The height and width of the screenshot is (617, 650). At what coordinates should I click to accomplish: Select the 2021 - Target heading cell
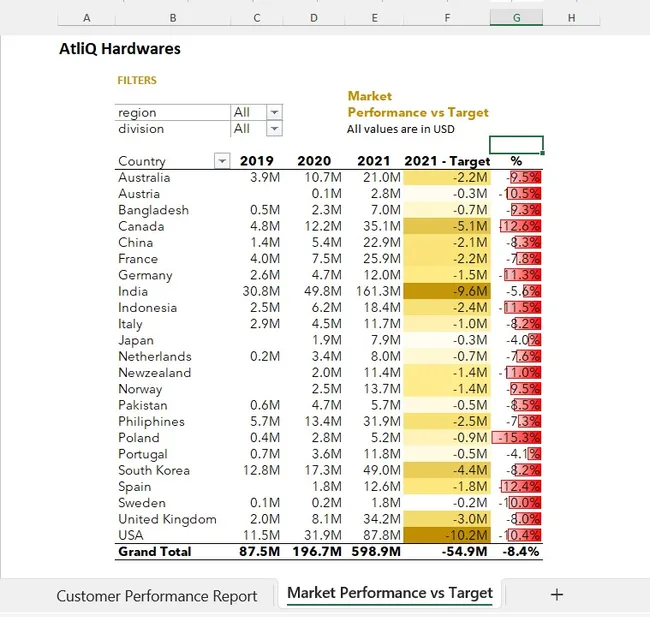click(447, 161)
